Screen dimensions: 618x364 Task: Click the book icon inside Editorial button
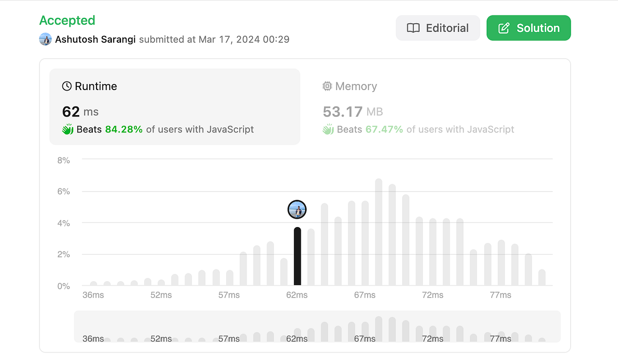[x=413, y=28]
